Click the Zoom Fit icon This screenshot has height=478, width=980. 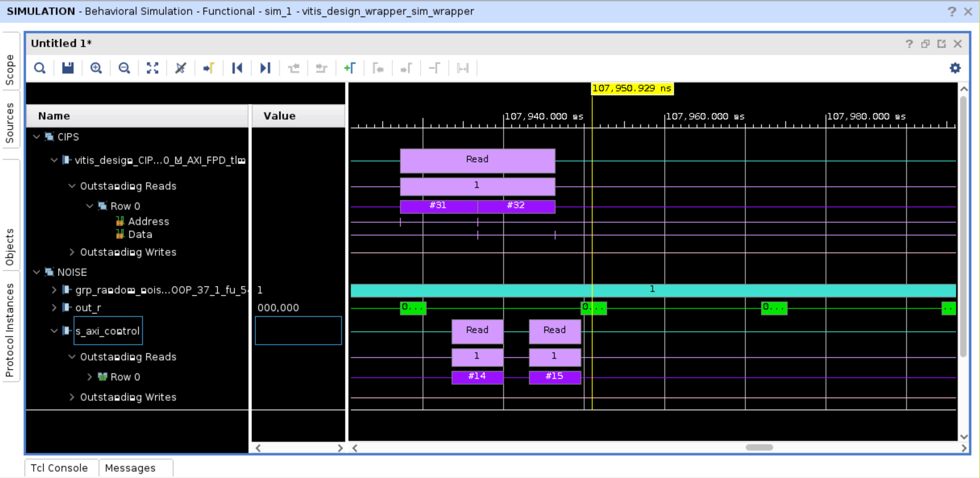click(x=153, y=68)
